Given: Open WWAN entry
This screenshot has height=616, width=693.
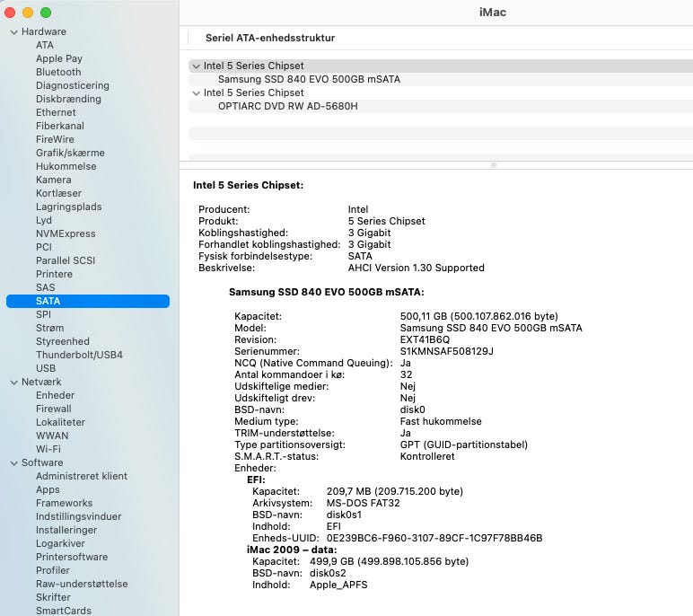Looking at the screenshot, I should 52,436.
